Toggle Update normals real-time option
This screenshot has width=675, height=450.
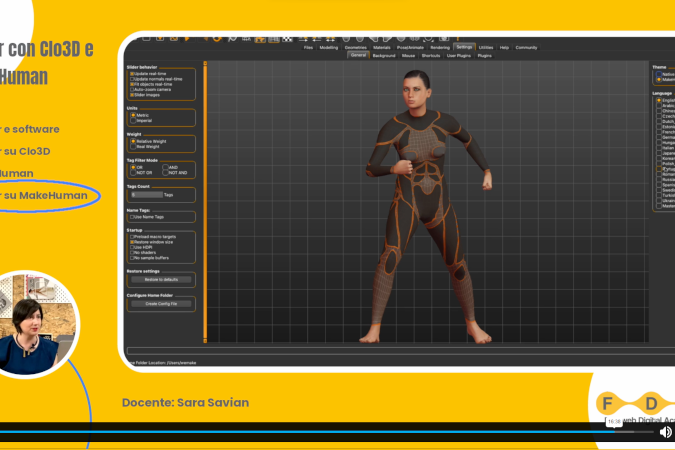[132, 79]
